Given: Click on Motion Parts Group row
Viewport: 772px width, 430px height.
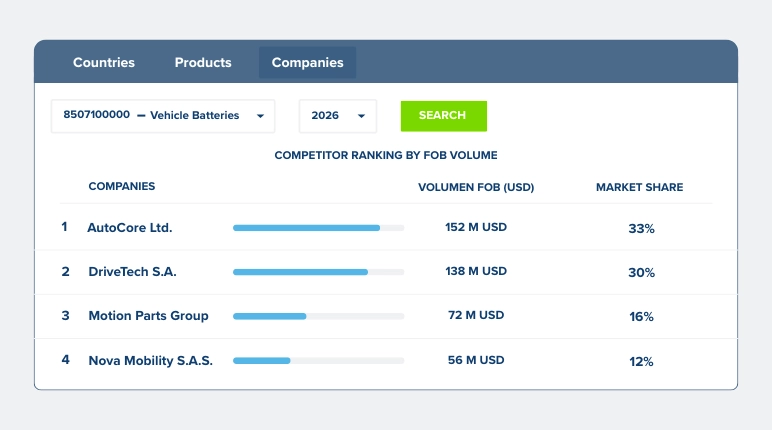Looking at the screenshot, I should pyautogui.click(x=386, y=316).
